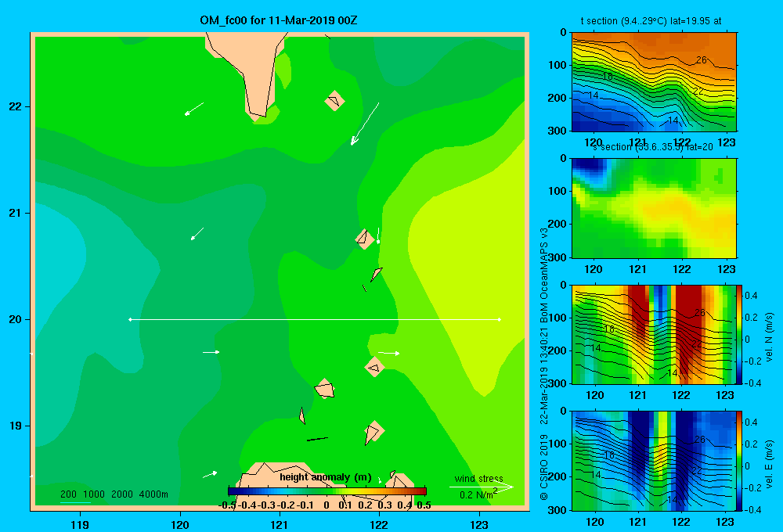Click the wind arrow near 120E 21N
The height and width of the screenshot is (532, 783).
click(197, 234)
